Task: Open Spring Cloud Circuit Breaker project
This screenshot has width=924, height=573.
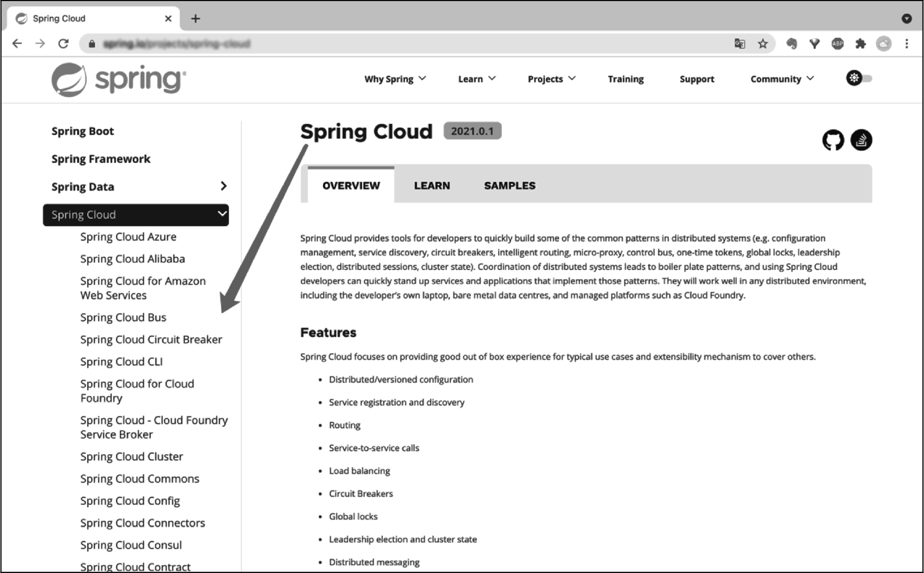Action: (x=151, y=339)
